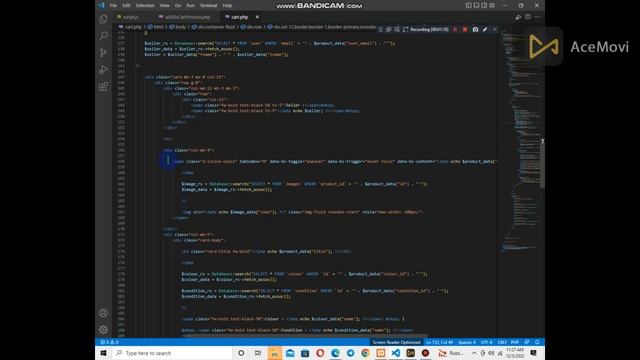Close the Bandicam recording bar
This screenshot has height=360, width=640.
click(495, 29)
